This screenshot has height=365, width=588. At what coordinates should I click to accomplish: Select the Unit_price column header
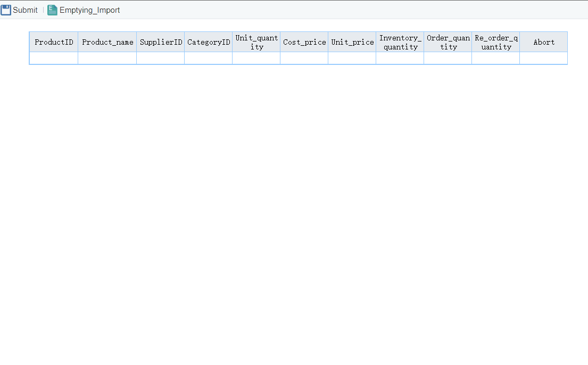point(352,42)
